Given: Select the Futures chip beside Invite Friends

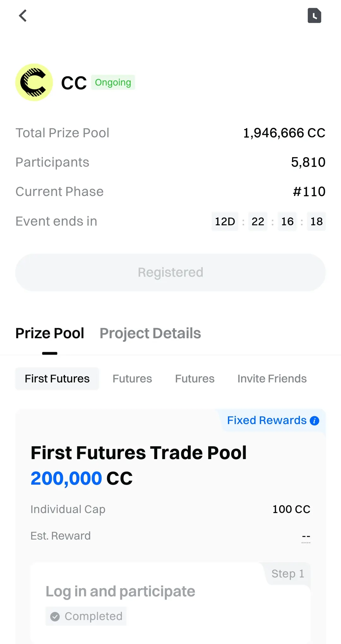Looking at the screenshot, I should click(195, 379).
